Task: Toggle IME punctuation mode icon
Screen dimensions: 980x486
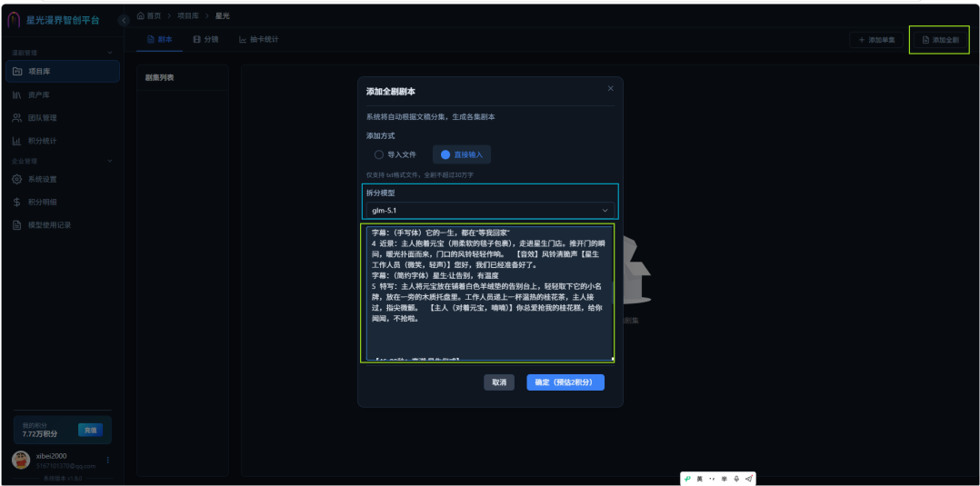Action: click(712, 479)
